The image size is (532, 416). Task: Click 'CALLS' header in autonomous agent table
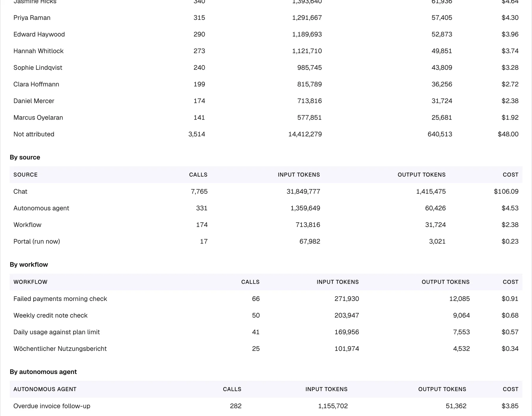pyautogui.click(x=232, y=389)
